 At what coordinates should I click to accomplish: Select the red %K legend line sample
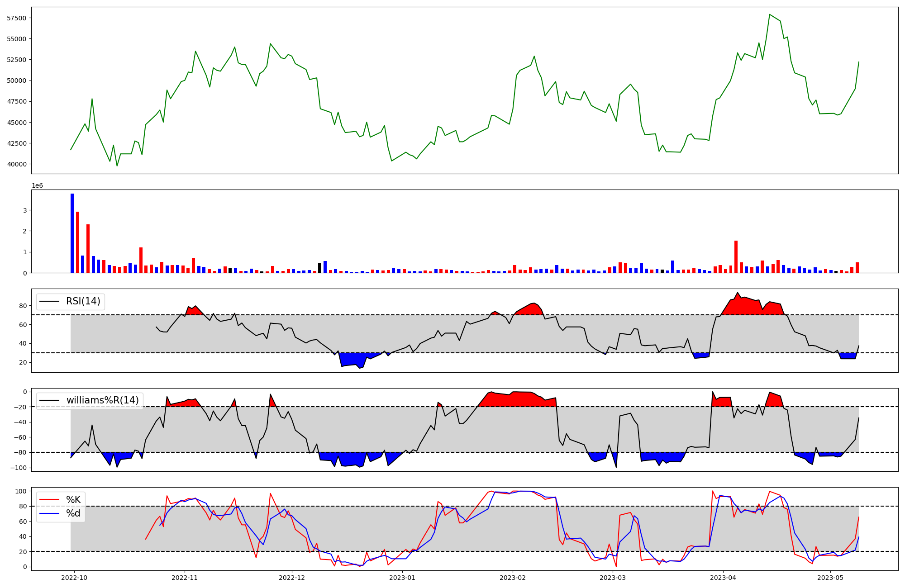pos(49,500)
